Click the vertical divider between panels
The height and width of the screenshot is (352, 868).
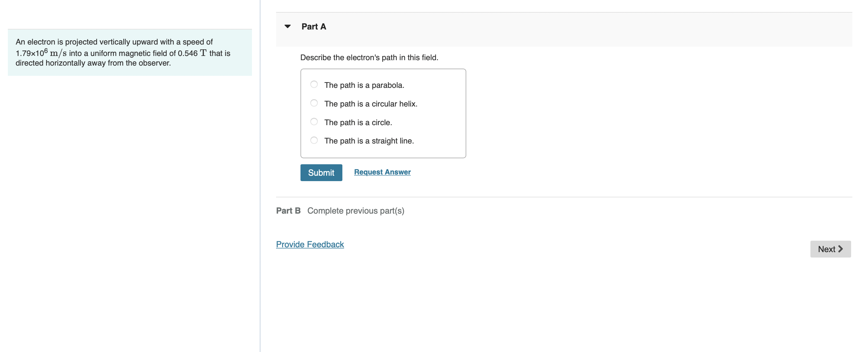pos(260,176)
